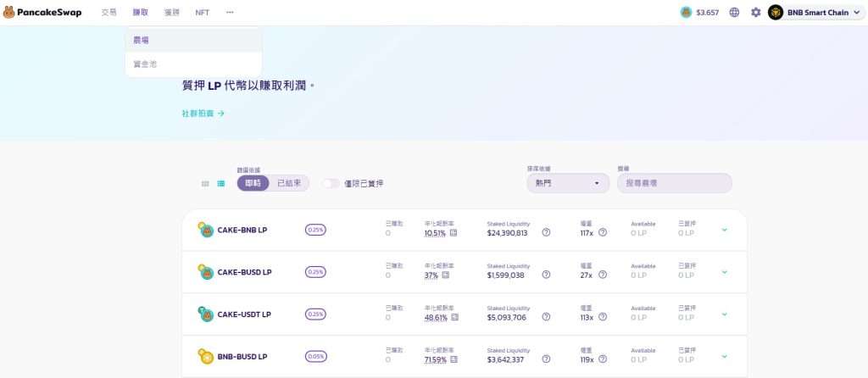Click the CAKE-BUSD LP token pair icon
Image resolution: width=868 pixels, height=378 pixels.
205,272
